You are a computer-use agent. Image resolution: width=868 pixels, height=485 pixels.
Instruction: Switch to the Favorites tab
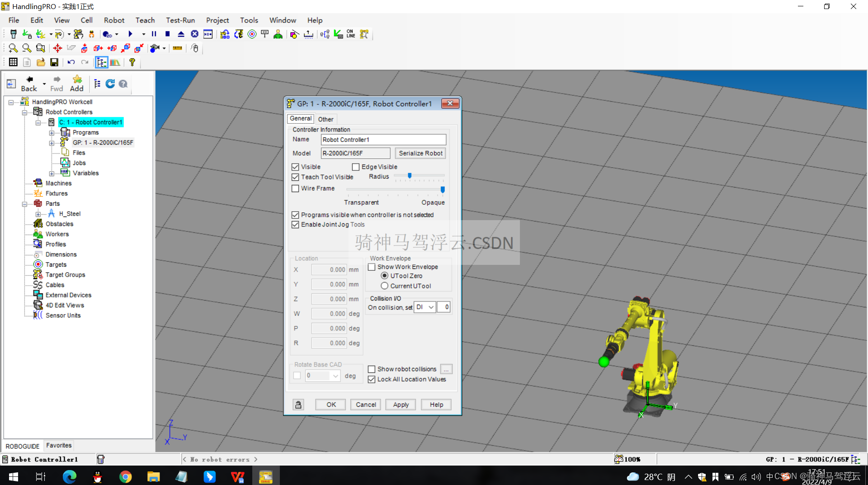click(59, 446)
